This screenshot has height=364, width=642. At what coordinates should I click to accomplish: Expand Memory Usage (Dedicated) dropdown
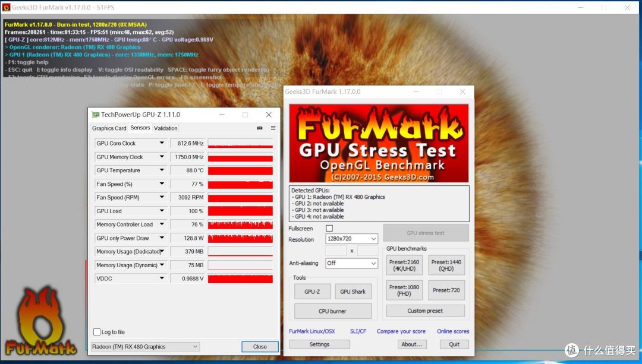pos(162,251)
